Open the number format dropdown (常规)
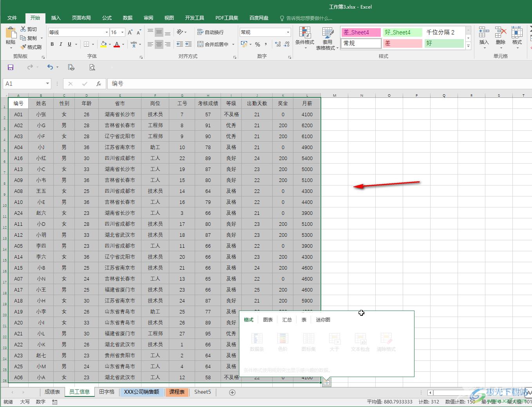The width and height of the screenshot is (532, 407). coord(288,32)
